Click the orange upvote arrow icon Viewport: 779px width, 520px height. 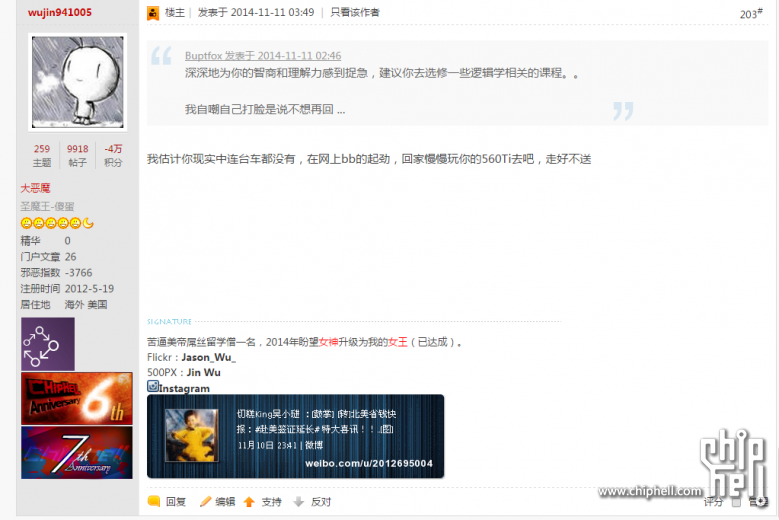click(x=249, y=502)
